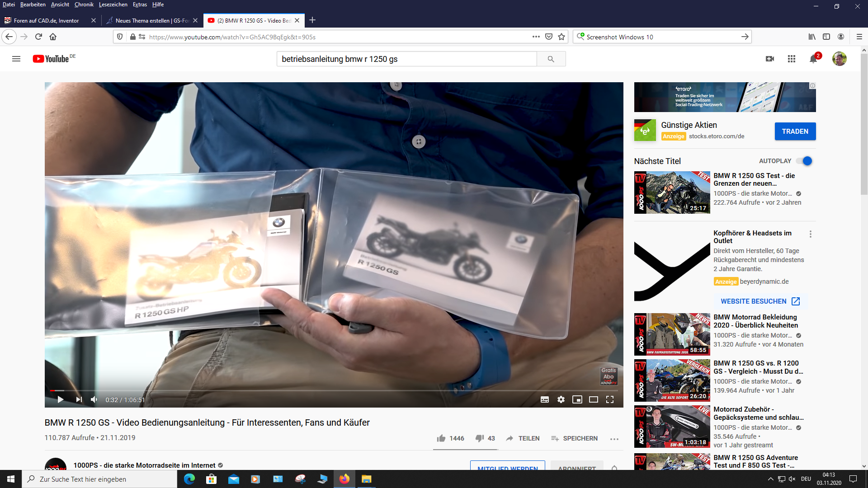This screenshot has width=868, height=488.
Task: Toggle theater mode in player
Action: [594, 399]
